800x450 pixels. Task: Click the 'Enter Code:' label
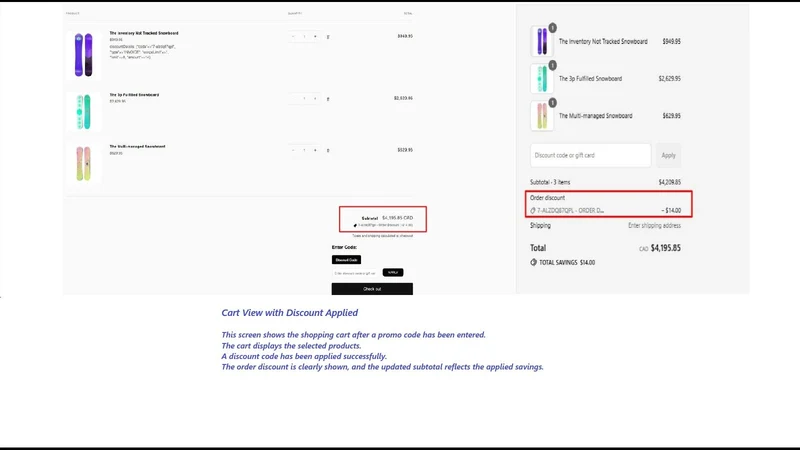click(344, 247)
